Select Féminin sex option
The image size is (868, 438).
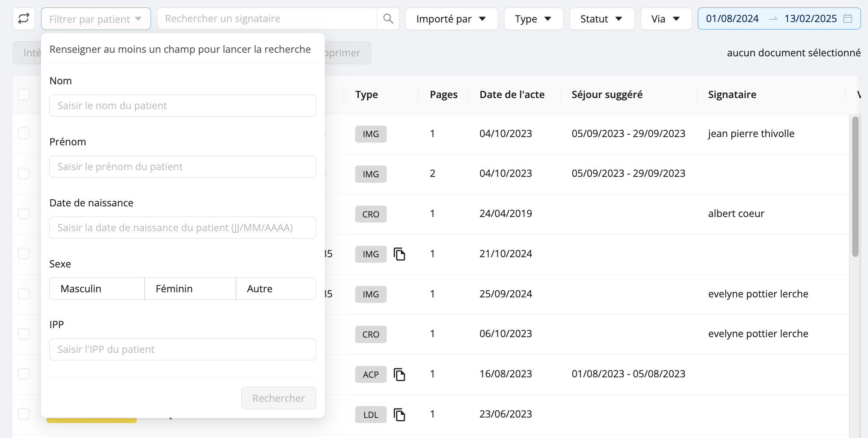(x=190, y=289)
